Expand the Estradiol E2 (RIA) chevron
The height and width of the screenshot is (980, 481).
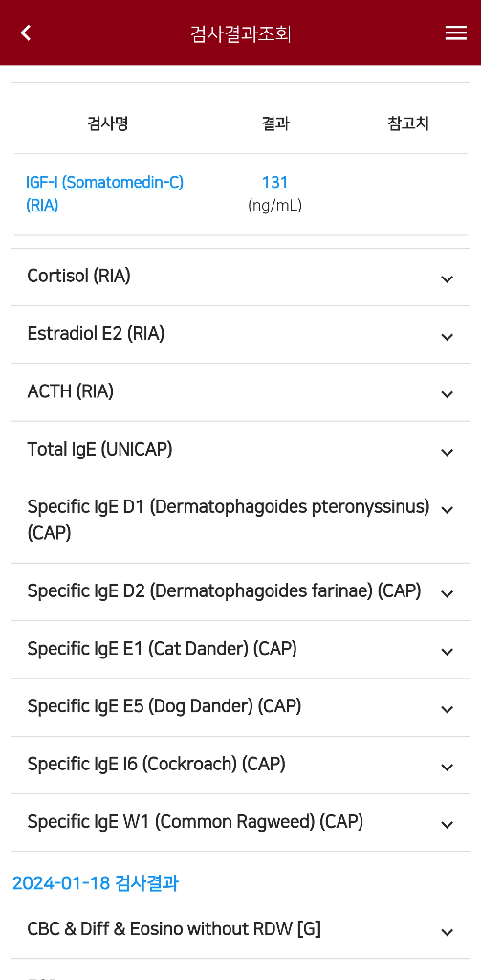pos(447,337)
